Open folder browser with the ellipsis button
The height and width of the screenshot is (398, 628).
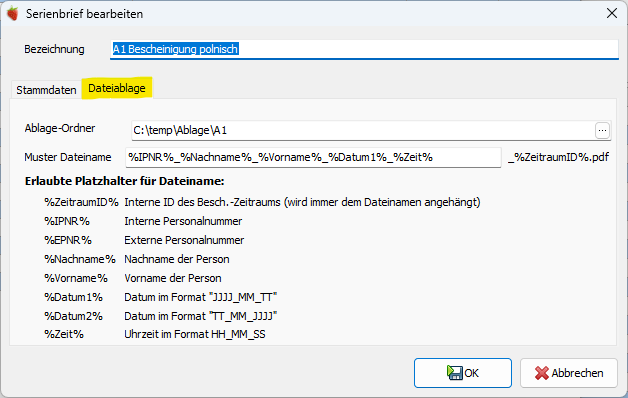602,131
